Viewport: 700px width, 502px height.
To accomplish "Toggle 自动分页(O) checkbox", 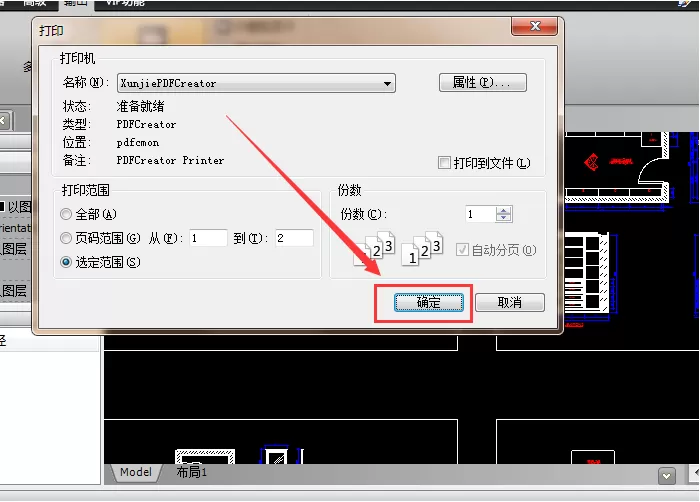I will (x=462, y=250).
